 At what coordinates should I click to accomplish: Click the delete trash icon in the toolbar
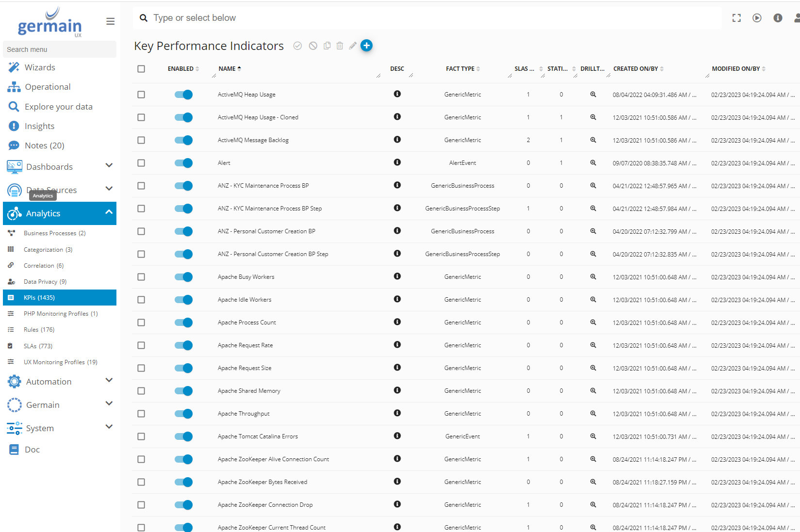pos(340,46)
